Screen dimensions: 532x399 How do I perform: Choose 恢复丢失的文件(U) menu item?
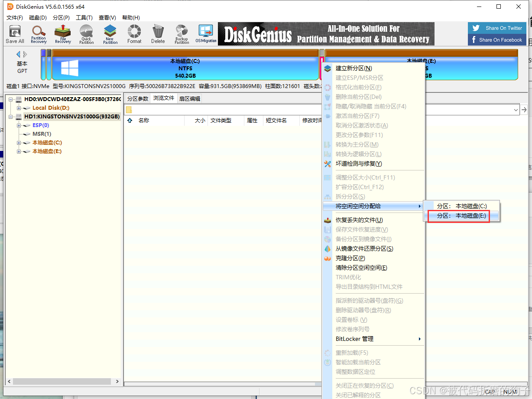[x=373, y=220]
